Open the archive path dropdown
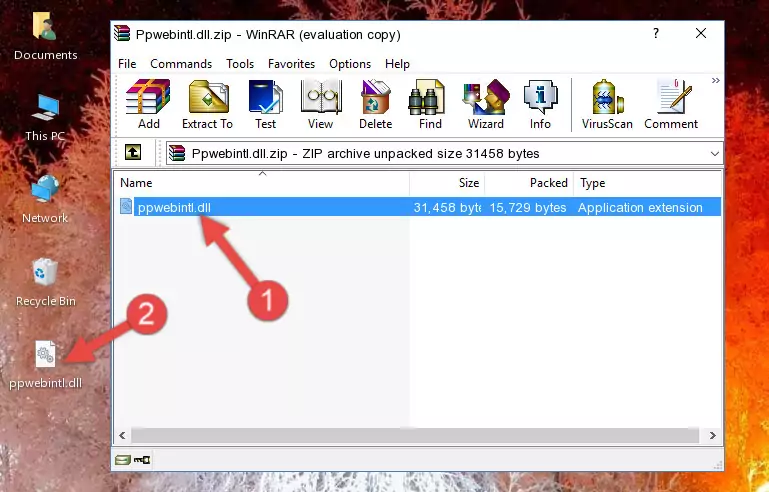Image resolution: width=769 pixels, height=492 pixels. tap(715, 154)
